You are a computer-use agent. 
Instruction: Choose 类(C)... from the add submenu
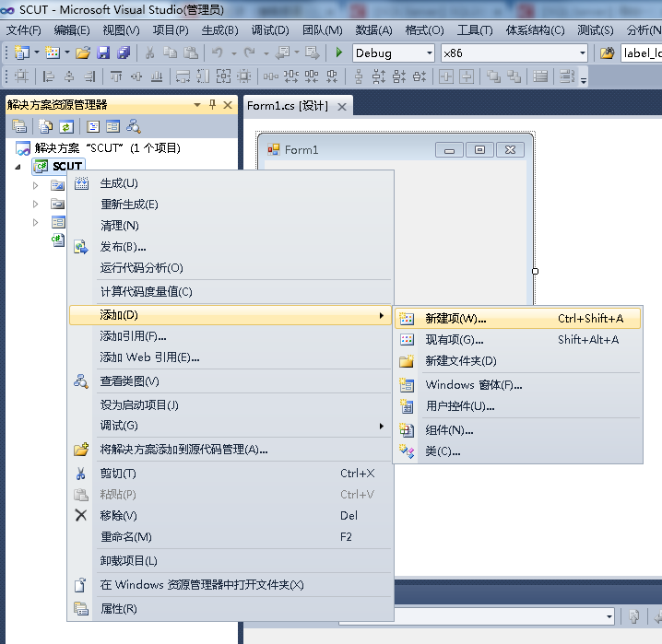tap(517, 451)
